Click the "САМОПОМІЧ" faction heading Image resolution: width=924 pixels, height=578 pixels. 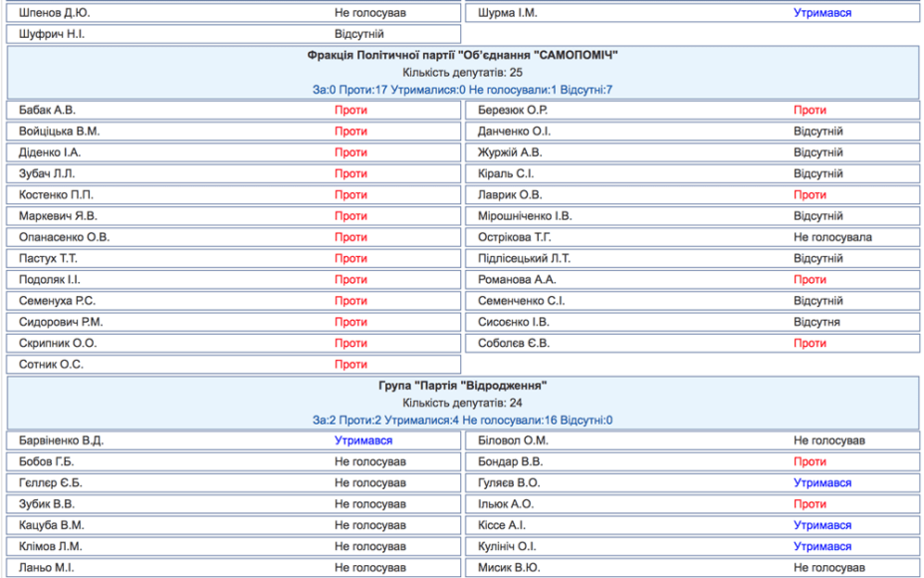[x=463, y=55]
